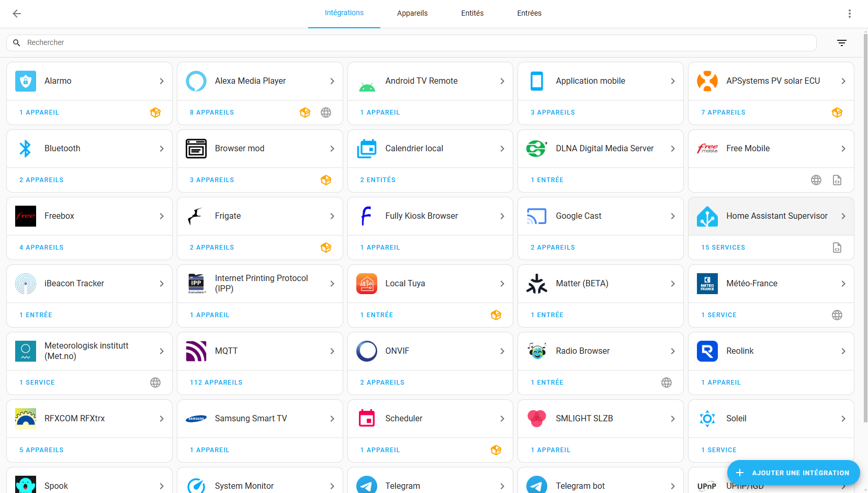Click the Home Assistant Supervisor icon
868x493 pixels.
[707, 216]
